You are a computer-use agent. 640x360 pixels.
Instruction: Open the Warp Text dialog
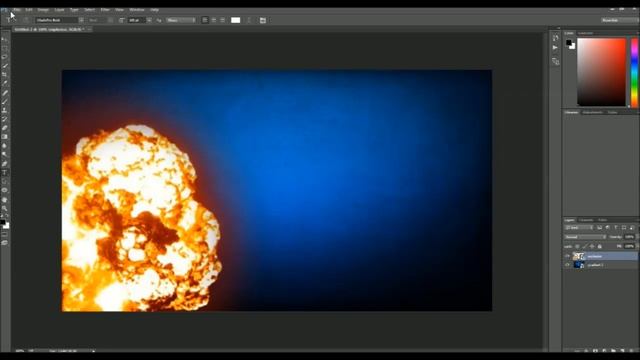249,20
